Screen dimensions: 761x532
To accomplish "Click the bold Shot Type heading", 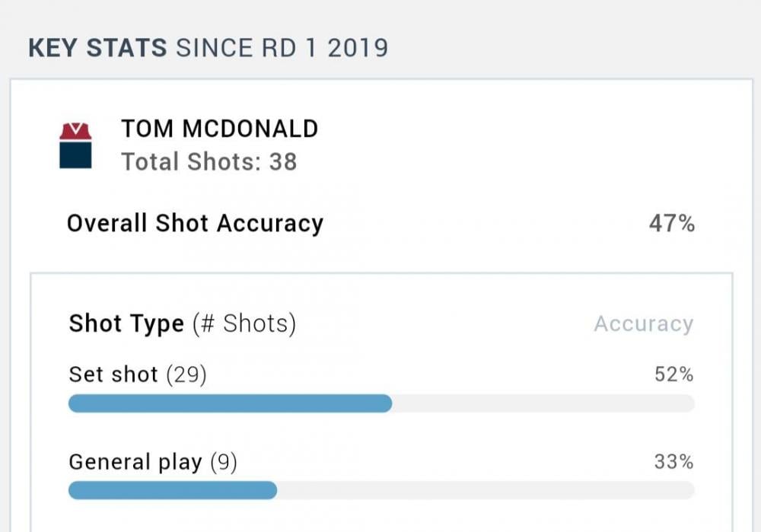I will (x=126, y=323).
